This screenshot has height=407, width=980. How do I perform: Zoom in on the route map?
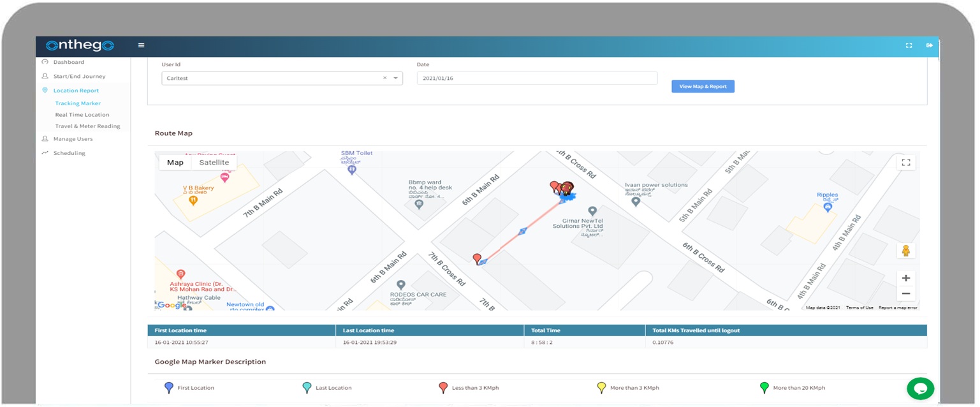coord(905,278)
